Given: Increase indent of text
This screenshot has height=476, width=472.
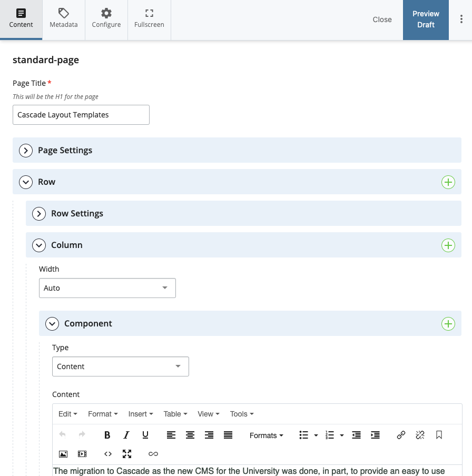Looking at the screenshot, I should [x=376, y=435].
